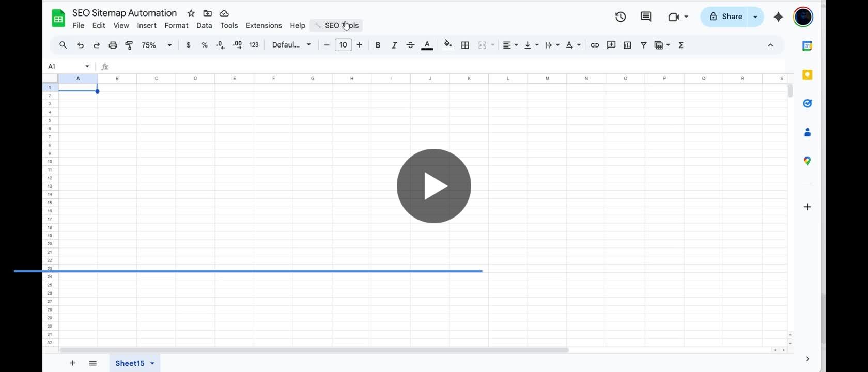
Task: Decrease decimal places
Action: (x=221, y=45)
